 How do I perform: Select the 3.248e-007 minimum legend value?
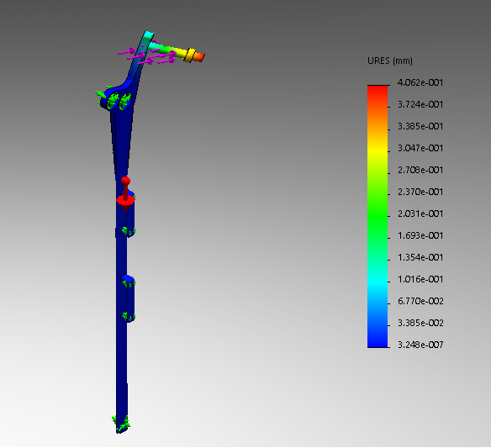coord(420,345)
